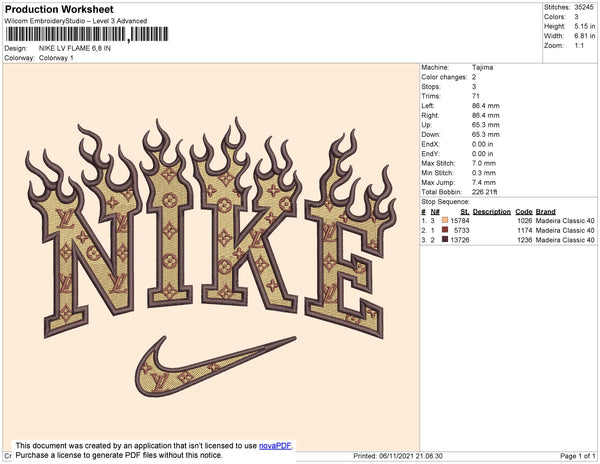
Task: Click thread code 1238
Action: point(525,240)
